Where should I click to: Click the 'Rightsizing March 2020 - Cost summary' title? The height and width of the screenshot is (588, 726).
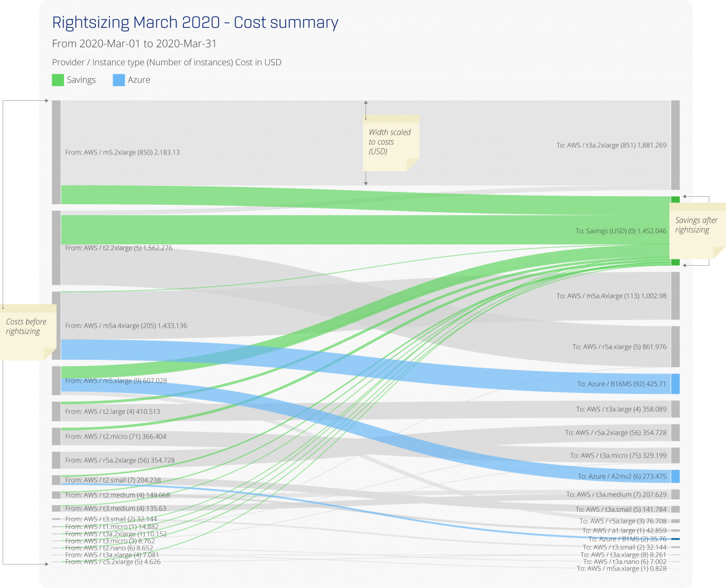pos(195,23)
